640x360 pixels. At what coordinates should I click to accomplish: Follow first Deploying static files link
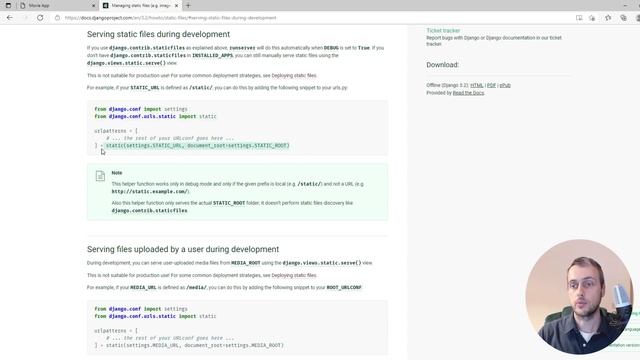[294, 76]
